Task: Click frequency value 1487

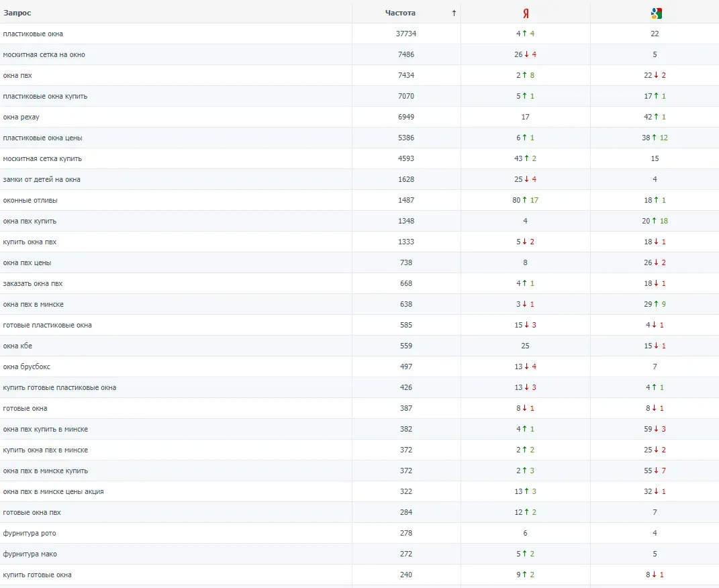Action: coord(406,200)
